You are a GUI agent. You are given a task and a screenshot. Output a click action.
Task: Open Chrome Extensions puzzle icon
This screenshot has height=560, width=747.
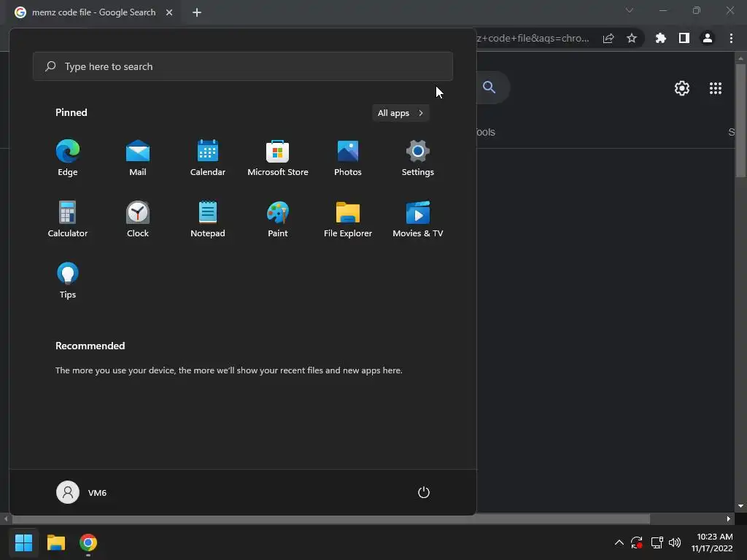tap(661, 38)
